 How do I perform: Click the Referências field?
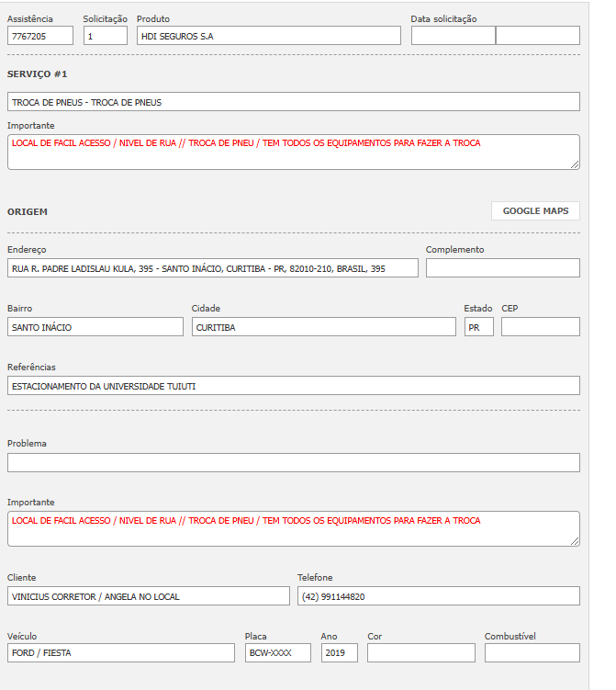[x=293, y=386]
